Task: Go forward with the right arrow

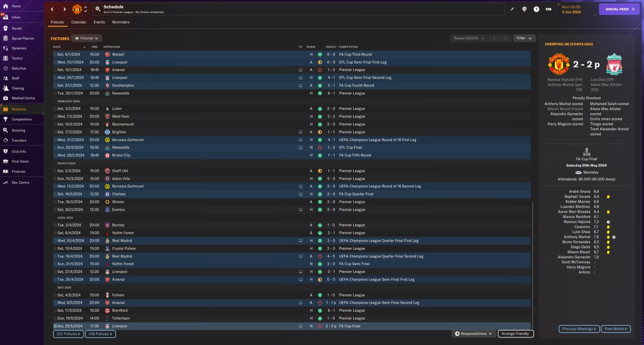Action: coord(64,9)
